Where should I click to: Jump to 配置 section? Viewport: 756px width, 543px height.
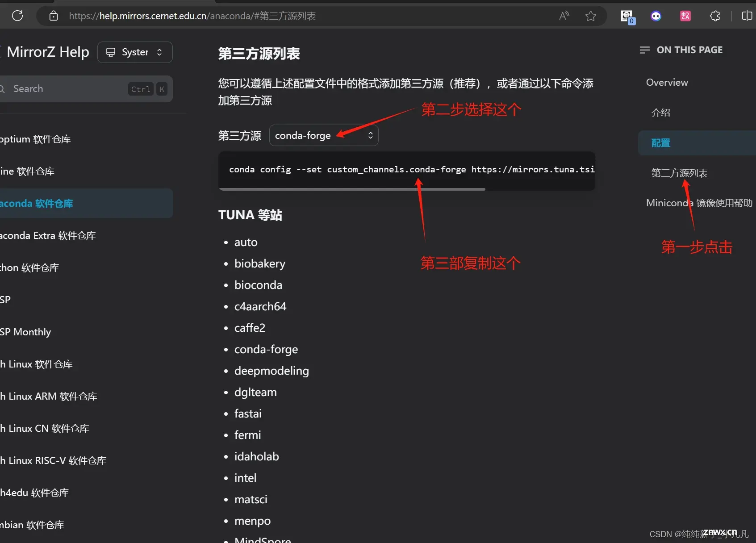pyautogui.click(x=697, y=143)
